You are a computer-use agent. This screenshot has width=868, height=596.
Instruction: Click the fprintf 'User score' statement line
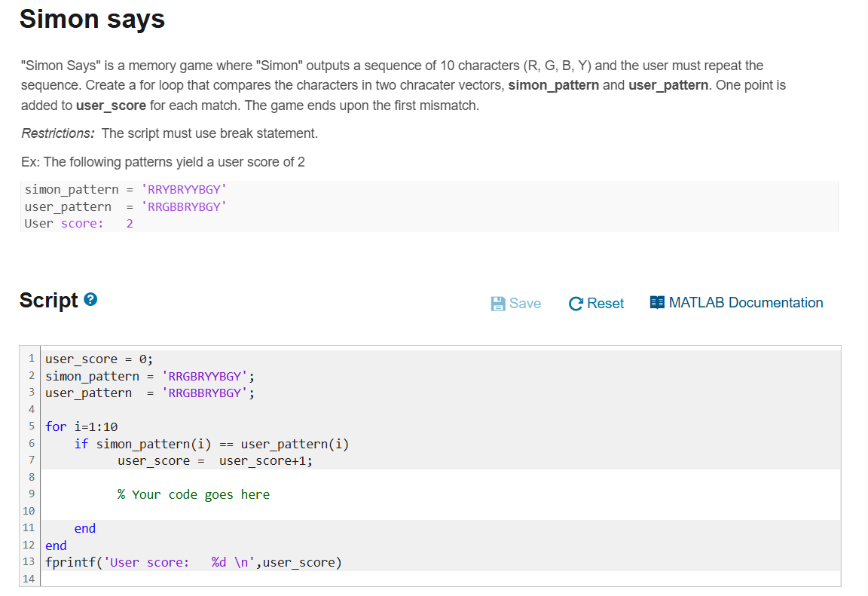[194, 562]
